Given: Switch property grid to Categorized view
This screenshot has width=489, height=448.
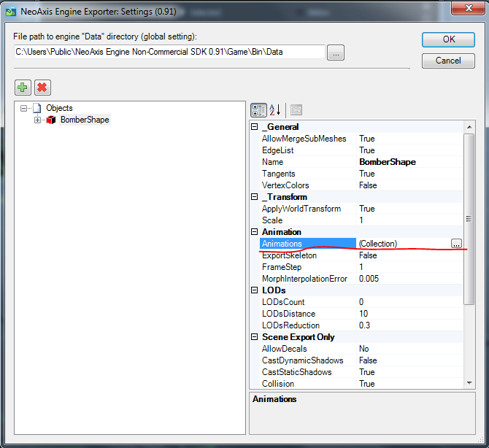Looking at the screenshot, I should pos(258,110).
